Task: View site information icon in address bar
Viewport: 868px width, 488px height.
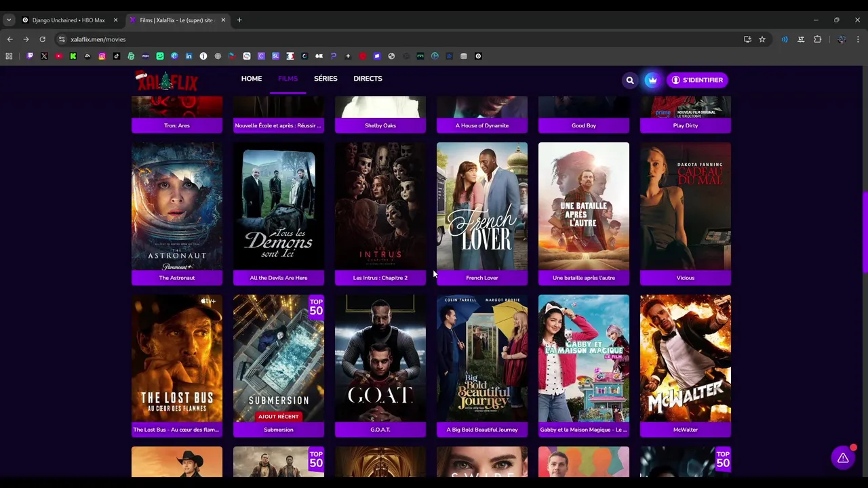Action: (62, 39)
